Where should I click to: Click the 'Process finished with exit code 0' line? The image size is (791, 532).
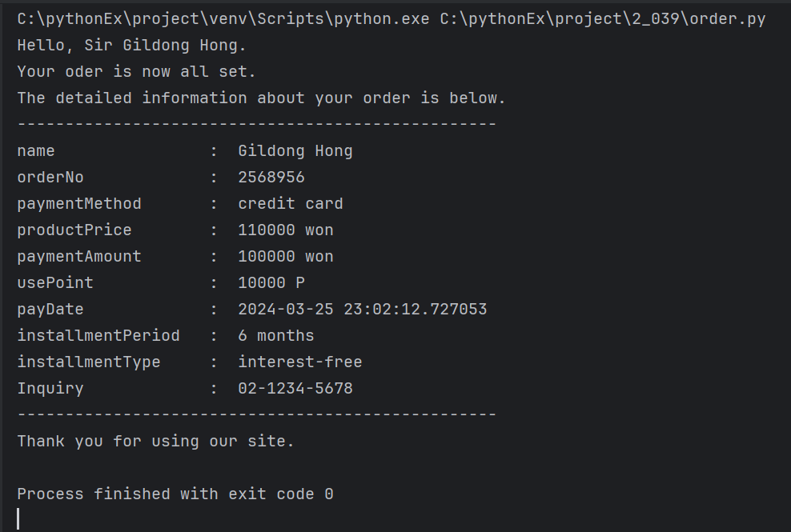[x=175, y=494]
